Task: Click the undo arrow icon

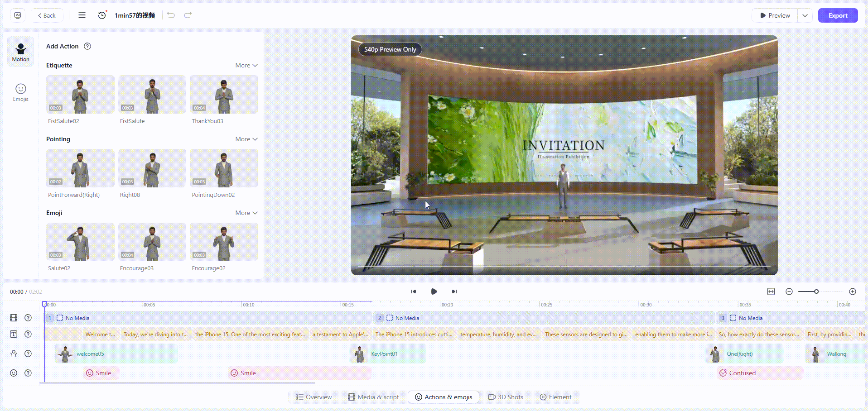Action: tap(171, 15)
